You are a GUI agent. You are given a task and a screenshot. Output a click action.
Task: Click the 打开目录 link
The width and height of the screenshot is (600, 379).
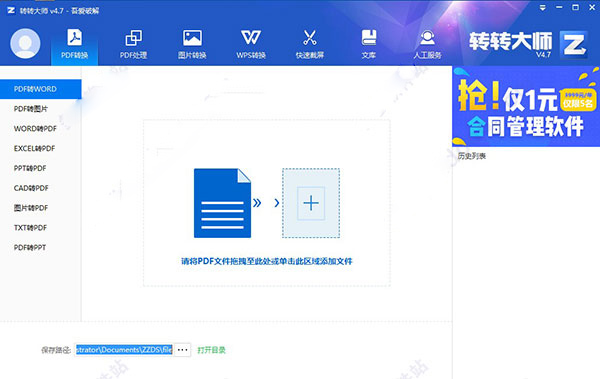[211, 350]
